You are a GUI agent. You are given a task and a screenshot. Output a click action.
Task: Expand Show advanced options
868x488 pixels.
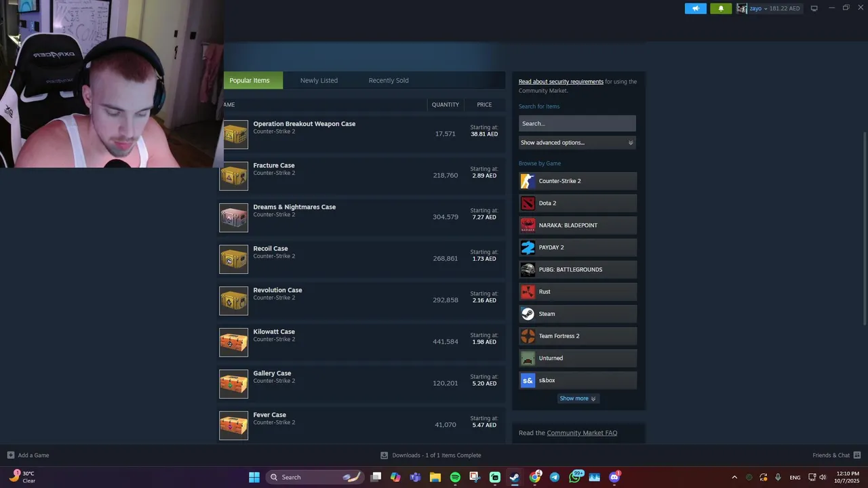[x=577, y=142]
